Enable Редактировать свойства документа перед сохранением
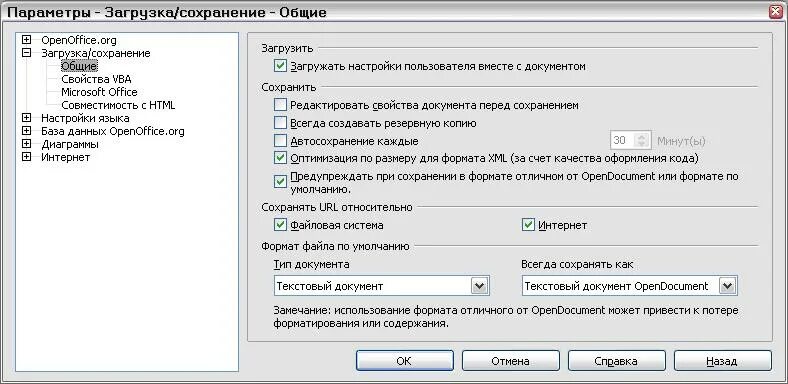788x384 pixels. (280, 105)
